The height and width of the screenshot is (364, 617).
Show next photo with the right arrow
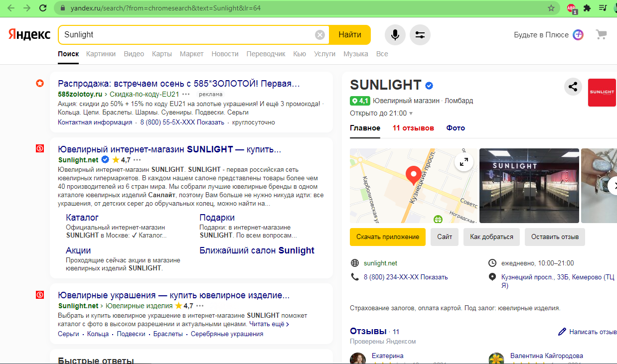coord(613,186)
